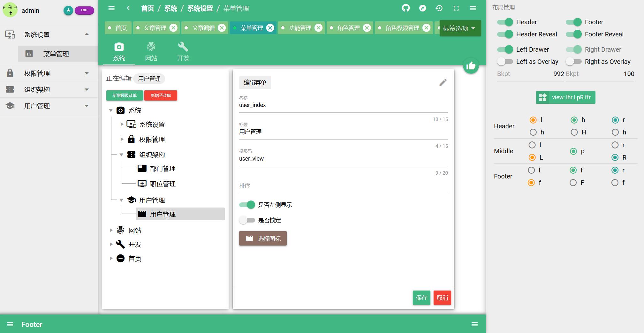This screenshot has height=333, width=644.
Task: Close the 角色权限管理 tag
Action: [x=426, y=28]
